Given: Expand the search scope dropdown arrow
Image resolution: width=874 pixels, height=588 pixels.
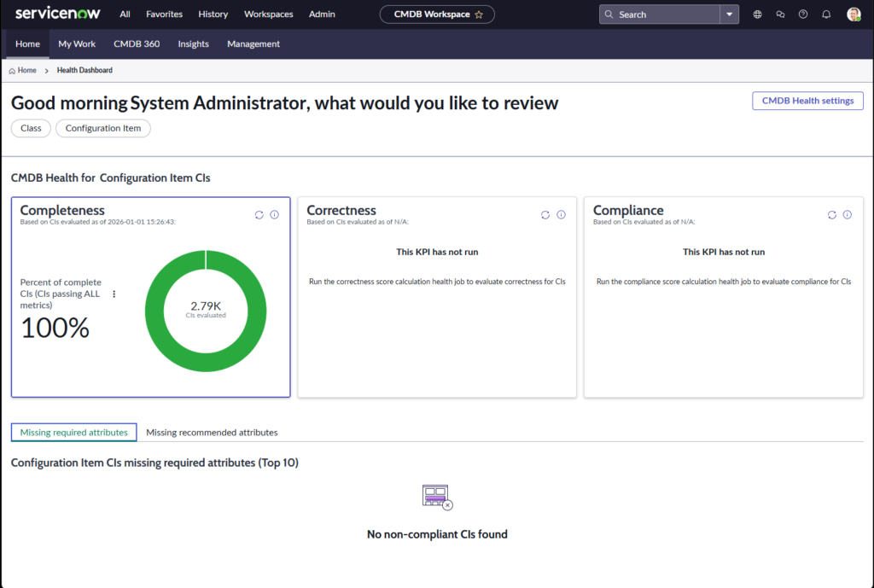Looking at the screenshot, I should click(x=729, y=15).
